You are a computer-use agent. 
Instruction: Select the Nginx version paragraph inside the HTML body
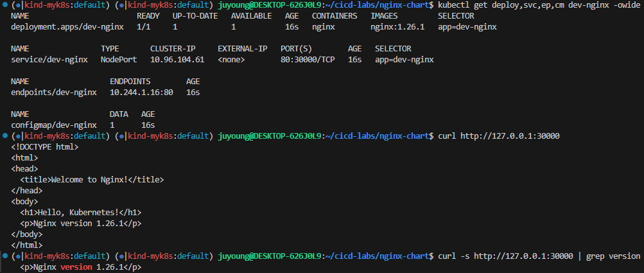click(x=81, y=224)
